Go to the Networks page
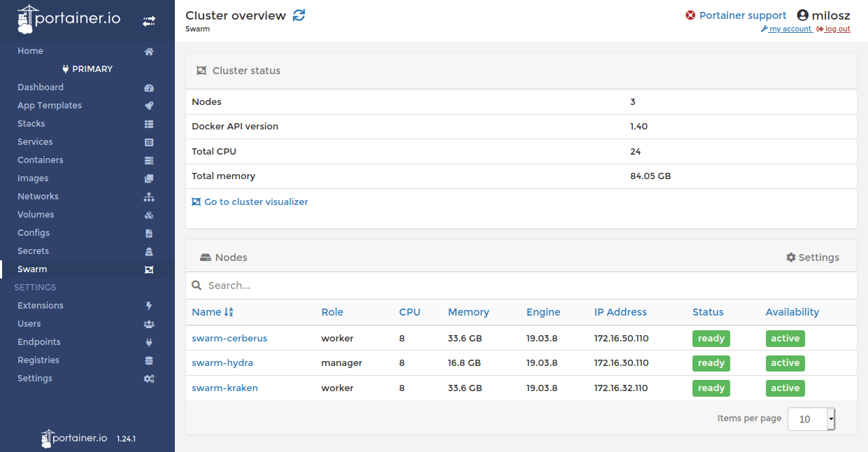The image size is (868, 452). tap(38, 197)
